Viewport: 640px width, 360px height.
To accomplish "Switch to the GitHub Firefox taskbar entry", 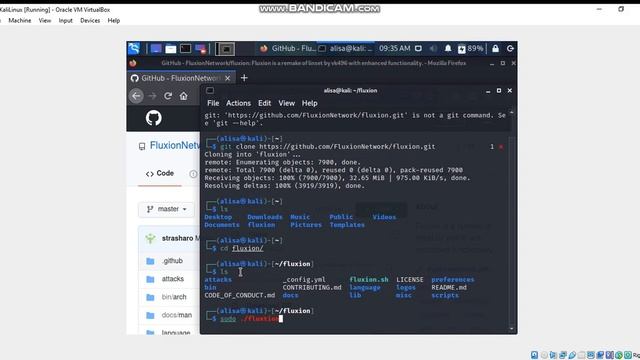I will [287, 49].
